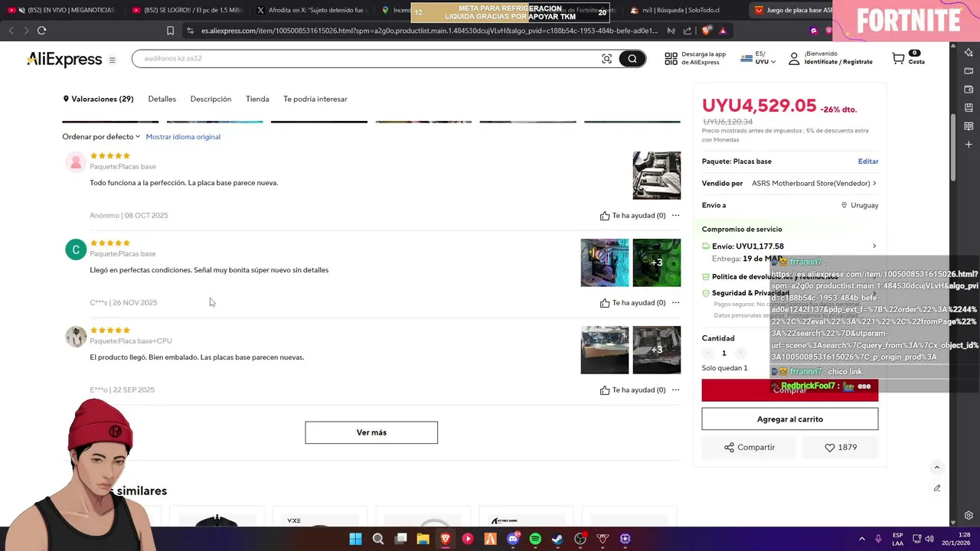Click the Uruguay shipping location
Image resolution: width=980 pixels, height=551 pixels.
(860, 205)
